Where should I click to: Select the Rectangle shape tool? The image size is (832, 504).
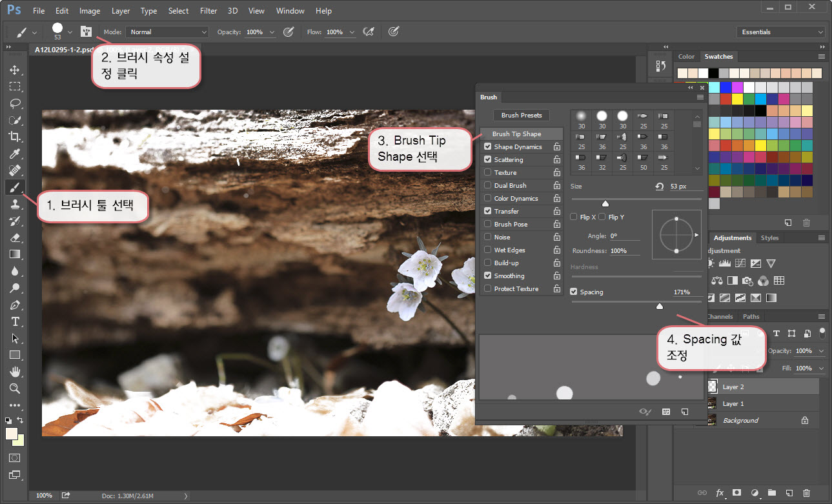15,355
